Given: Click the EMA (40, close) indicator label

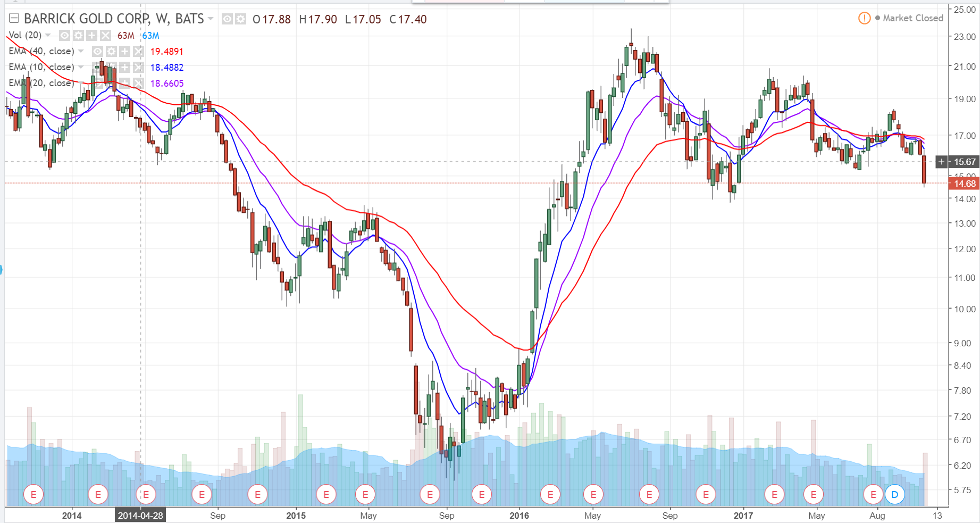Looking at the screenshot, I should (x=41, y=51).
